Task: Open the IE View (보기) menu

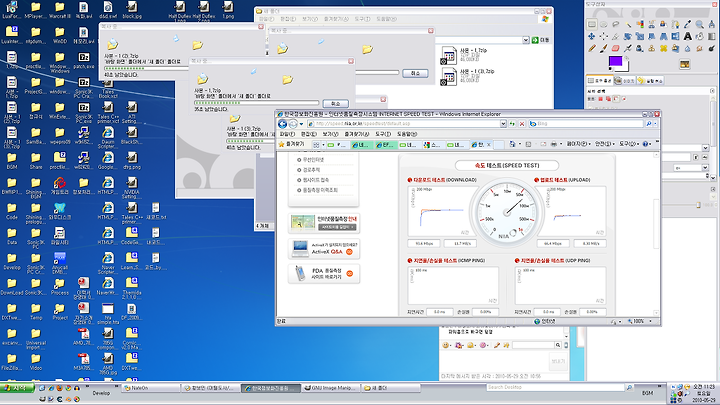Action: coord(330,134)
